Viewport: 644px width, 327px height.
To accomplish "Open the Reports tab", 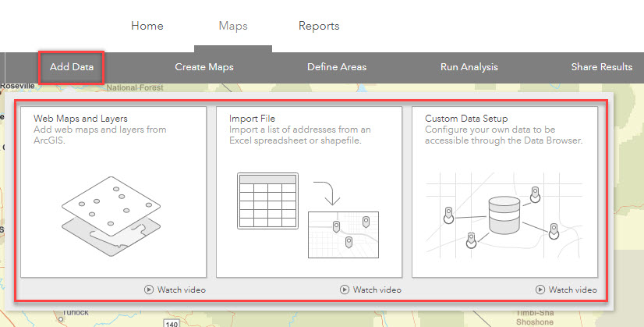I will pyautogui.click(x=319, y=26).
